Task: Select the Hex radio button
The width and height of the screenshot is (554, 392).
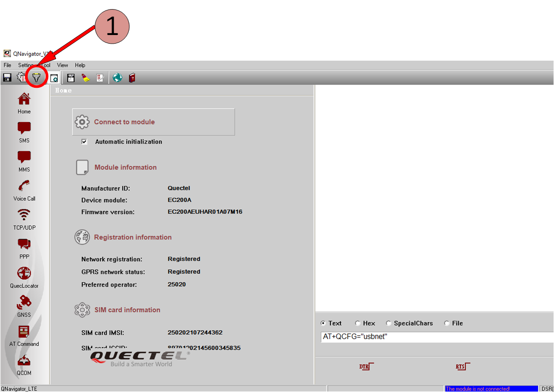Action: pos(358,323)
